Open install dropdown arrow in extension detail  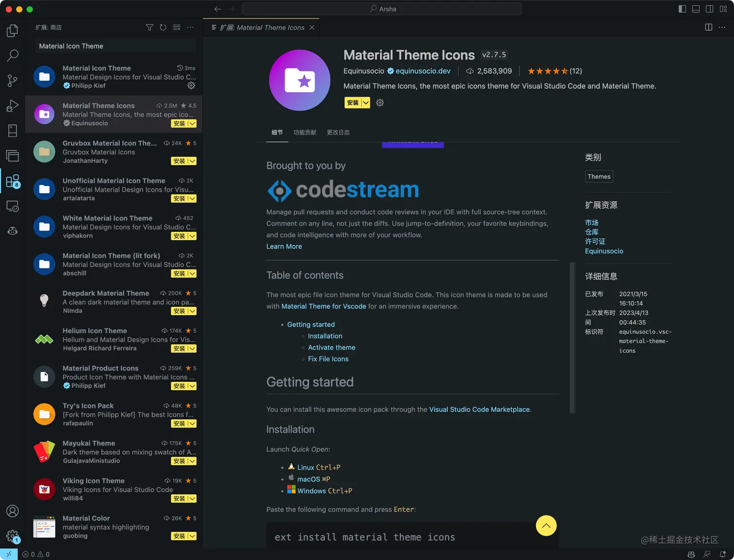[x=366, y=103]
